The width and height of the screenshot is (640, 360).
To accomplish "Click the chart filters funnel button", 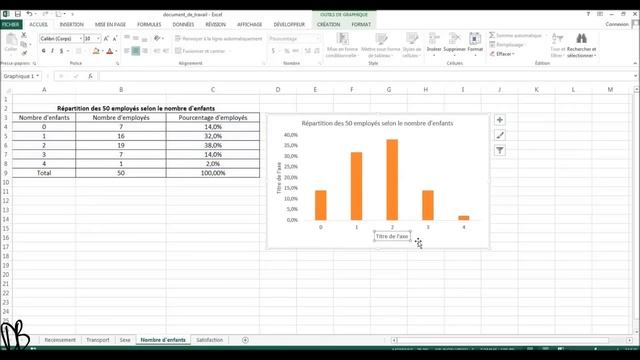I will click(500, 150).
